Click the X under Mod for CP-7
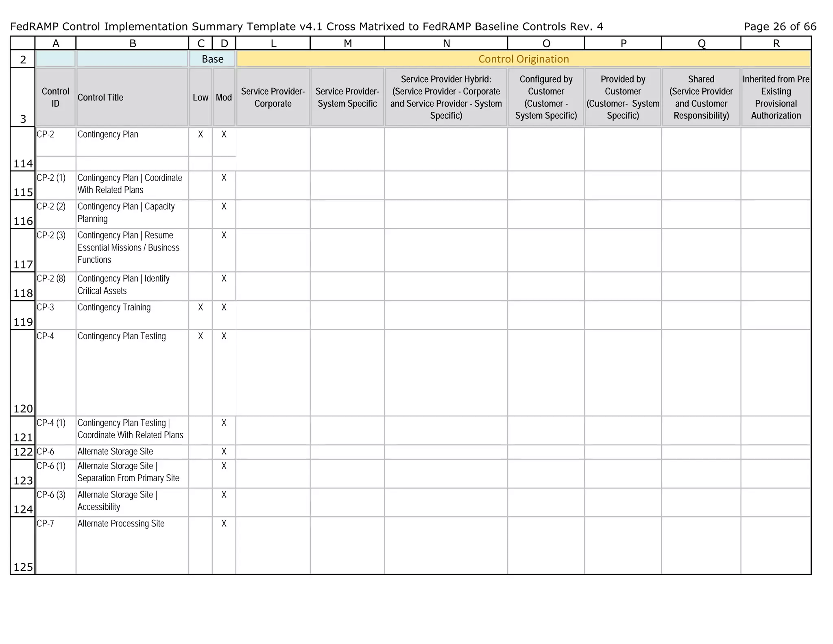The height and width of the screenshot is (644, 833). 224,524
